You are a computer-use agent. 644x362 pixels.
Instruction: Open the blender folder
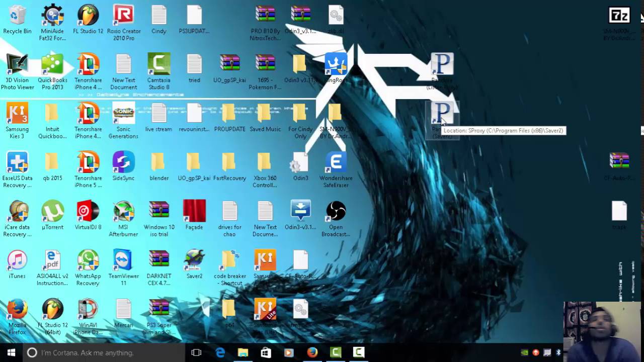[159, 167]
